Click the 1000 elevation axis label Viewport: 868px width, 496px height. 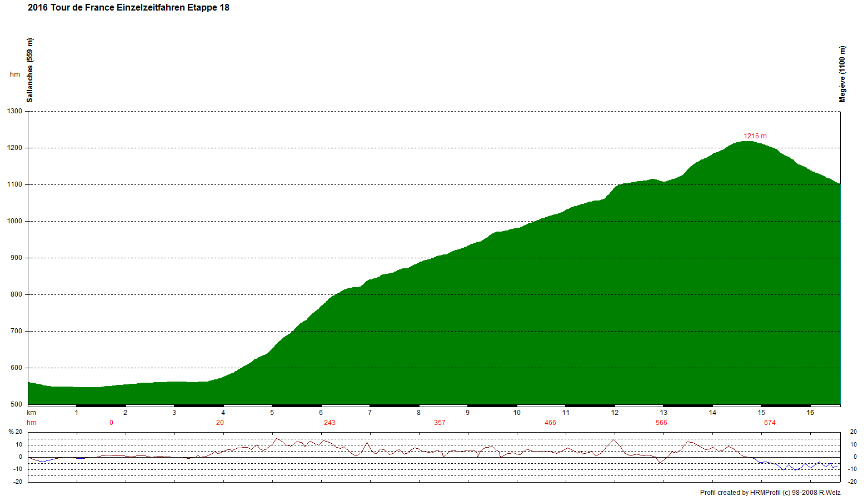15,221
